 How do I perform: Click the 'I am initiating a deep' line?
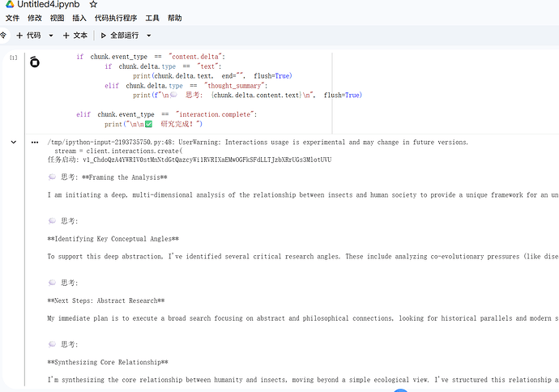tap(303, 195)
